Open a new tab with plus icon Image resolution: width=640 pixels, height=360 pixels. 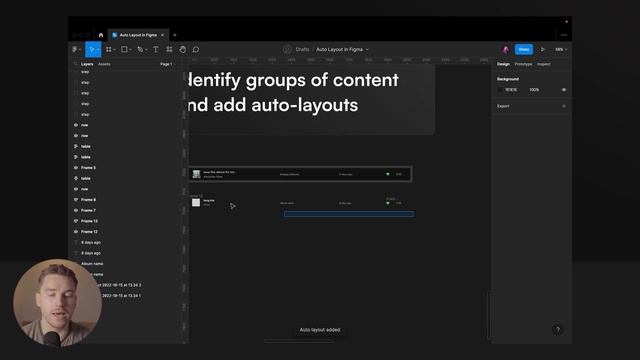point(175,35)
